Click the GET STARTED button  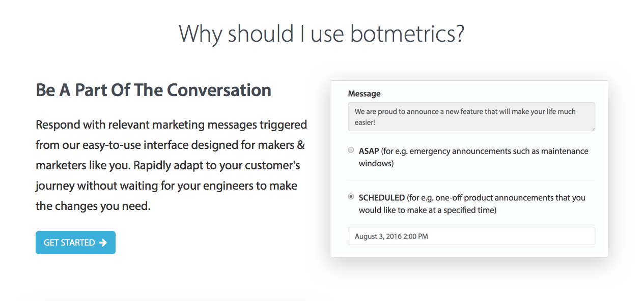point(75,243)
